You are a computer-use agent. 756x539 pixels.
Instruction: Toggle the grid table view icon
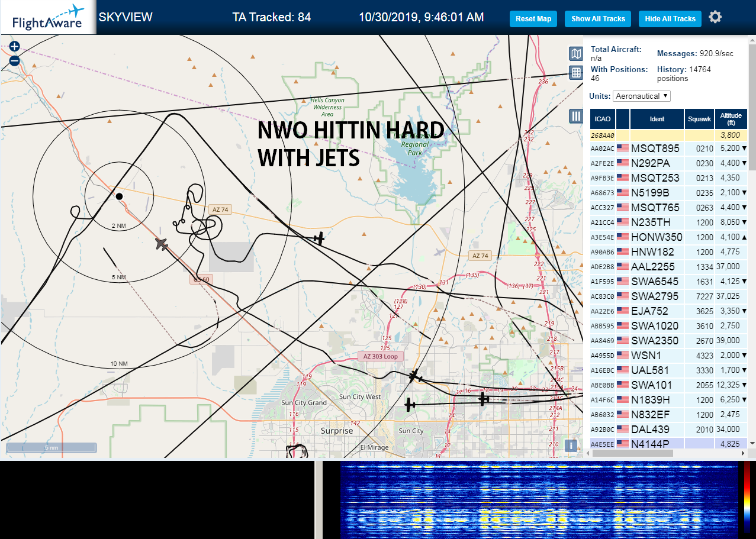point(575,73)
